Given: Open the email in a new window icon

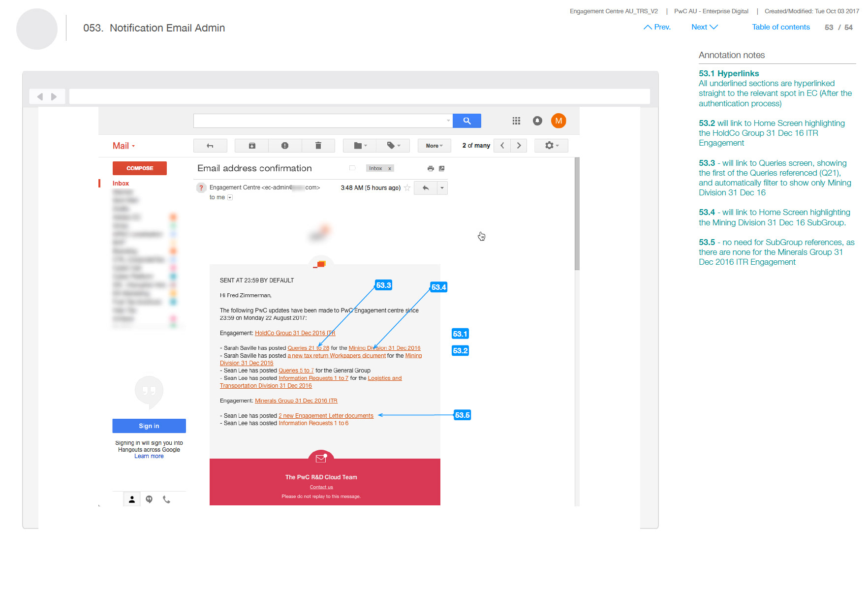Looking at the screenshot, I should [441, 169].
